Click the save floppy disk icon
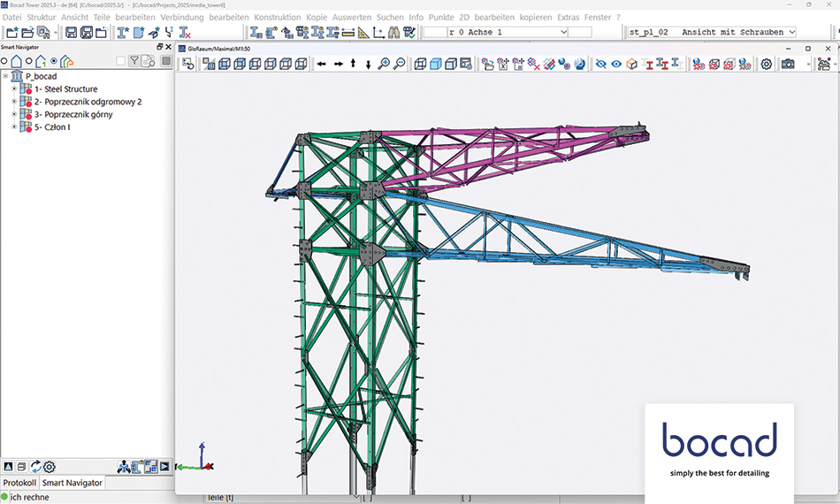 tap(69, 33)
